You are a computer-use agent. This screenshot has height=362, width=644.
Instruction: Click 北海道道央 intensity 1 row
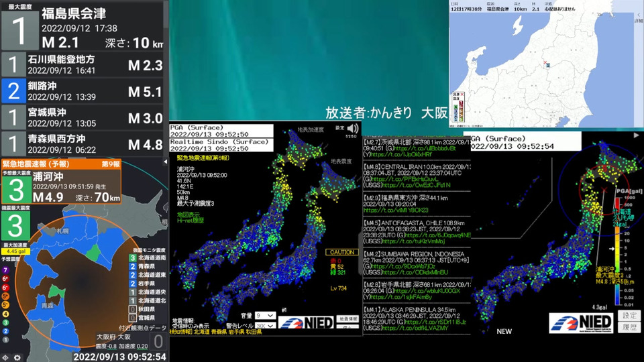(x=148, y=292)
